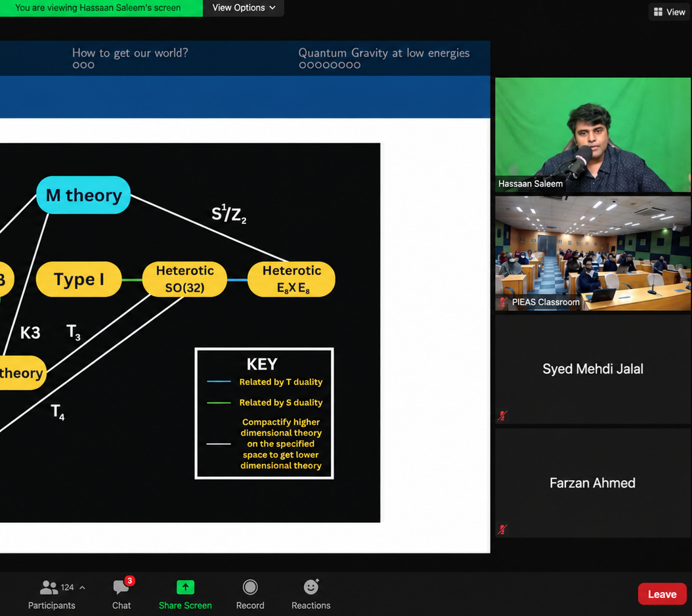The height and width of the screenshot is (616, 692).
Task: Select Hassaan Saleem's video tile
Action: point(593,135)
